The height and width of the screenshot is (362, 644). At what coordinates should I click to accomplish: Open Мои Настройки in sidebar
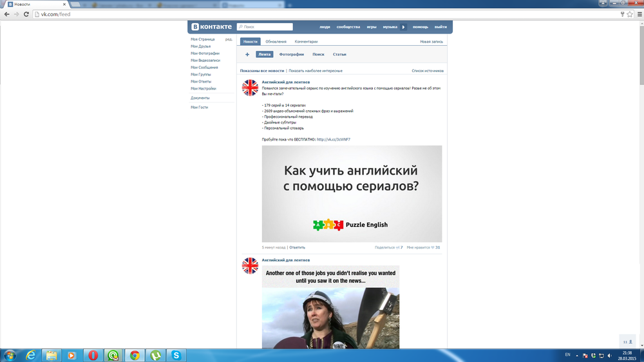point(203,88)
